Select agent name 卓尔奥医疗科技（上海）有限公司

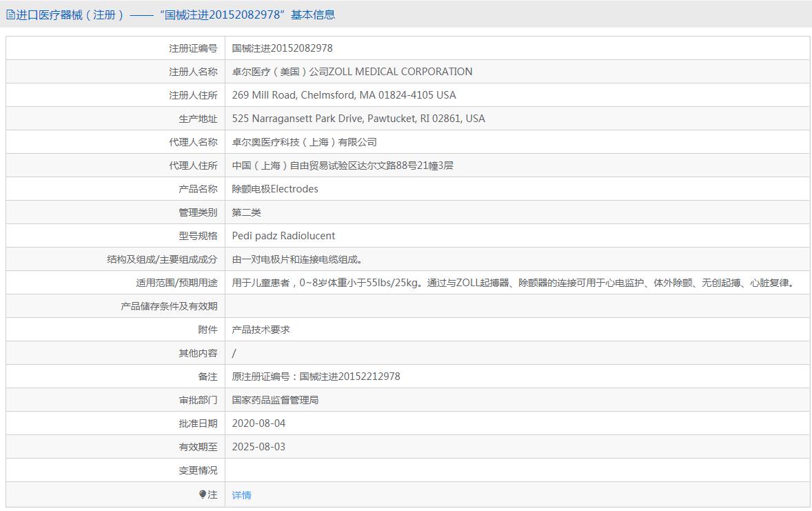point(305,142)
